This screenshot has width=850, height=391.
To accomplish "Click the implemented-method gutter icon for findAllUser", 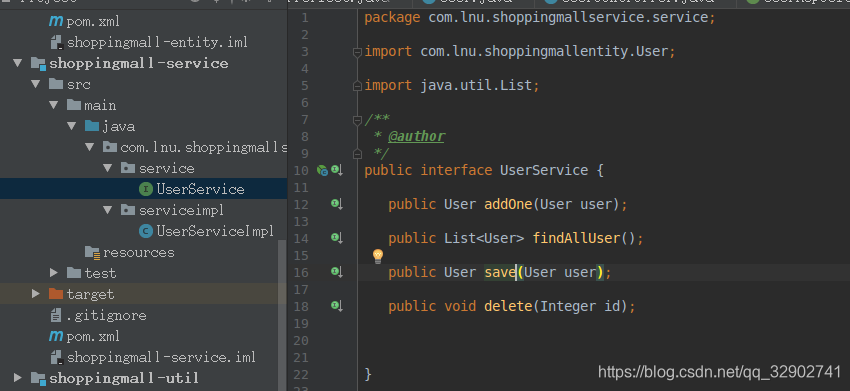I will (x=337, y=238).
